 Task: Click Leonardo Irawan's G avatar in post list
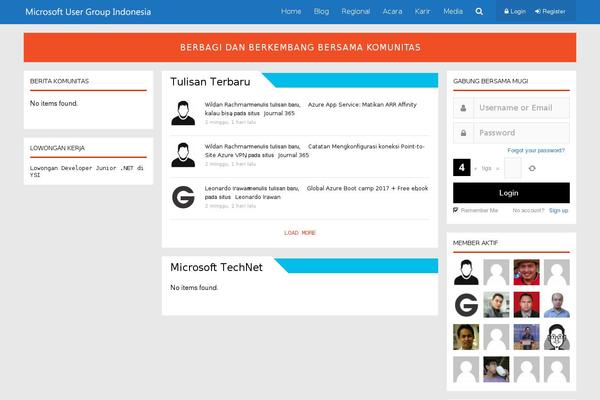[x=183, y=197]
